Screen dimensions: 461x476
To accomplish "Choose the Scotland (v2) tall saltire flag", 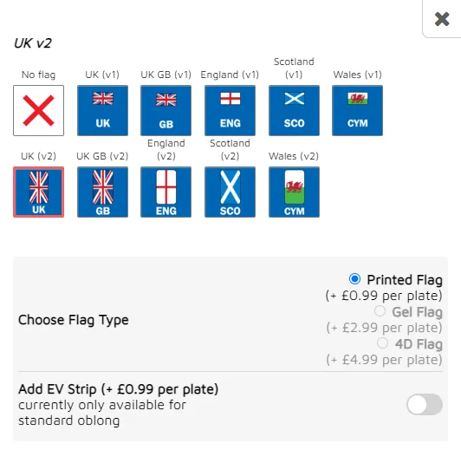I will coord(230,192).
